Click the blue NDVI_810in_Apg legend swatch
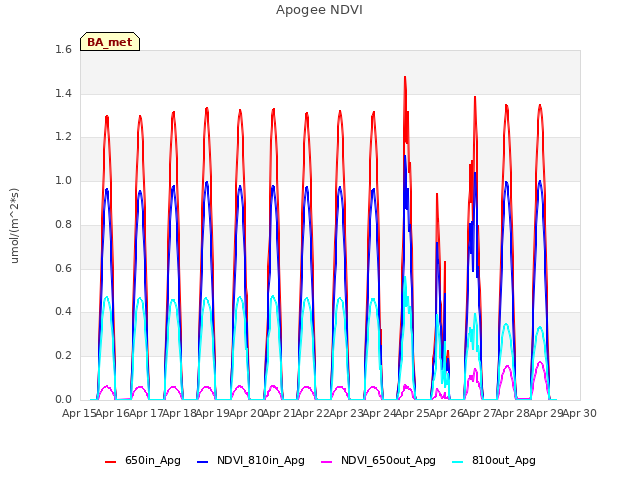 click(202, 461)
